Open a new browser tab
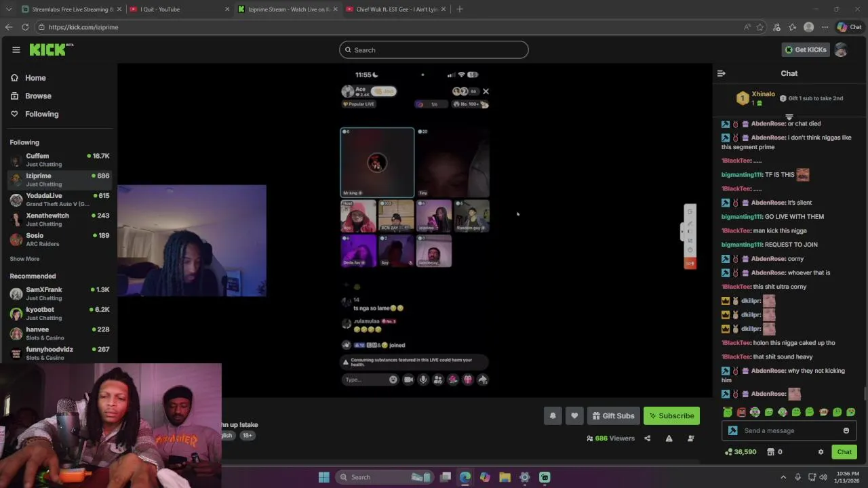Image resolution: width=868 pixels, height=488 pixels. [x=459, y=9]
